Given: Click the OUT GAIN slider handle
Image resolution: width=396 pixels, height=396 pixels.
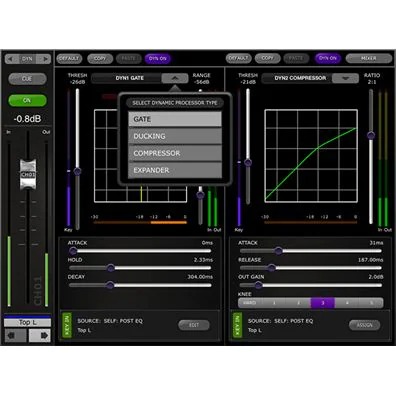Looking at the screenshot, I should click(x=258, y=285).
